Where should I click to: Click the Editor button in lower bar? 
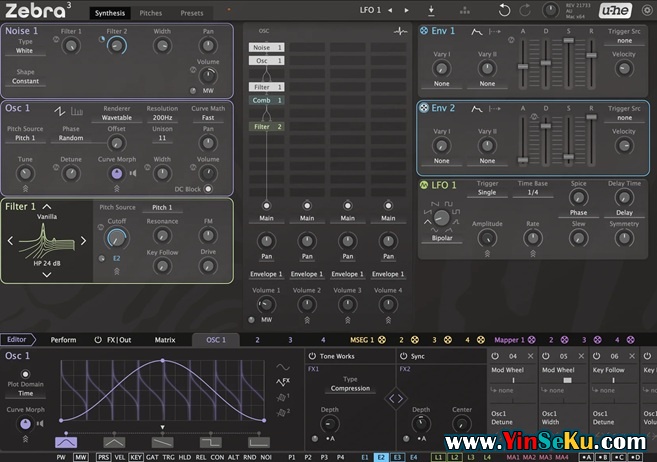click(x=17, y=340)
